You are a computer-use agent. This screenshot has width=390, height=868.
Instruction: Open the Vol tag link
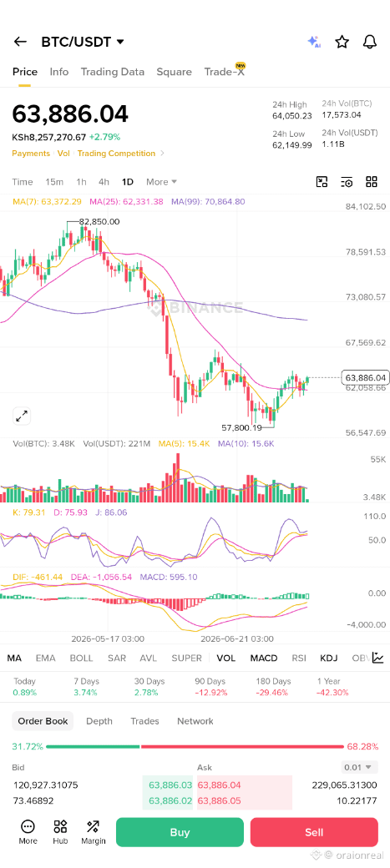click(x=63, y=154)
